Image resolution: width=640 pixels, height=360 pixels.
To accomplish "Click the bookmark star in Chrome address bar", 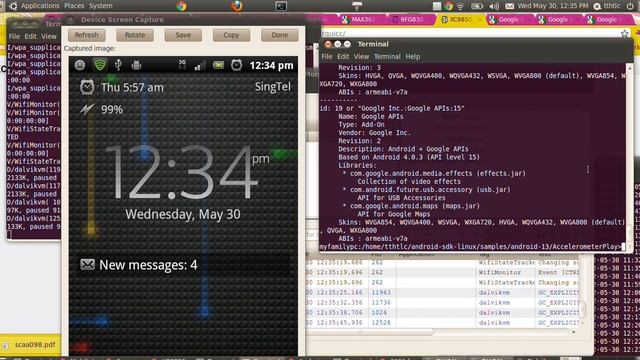I will point(624,33).
